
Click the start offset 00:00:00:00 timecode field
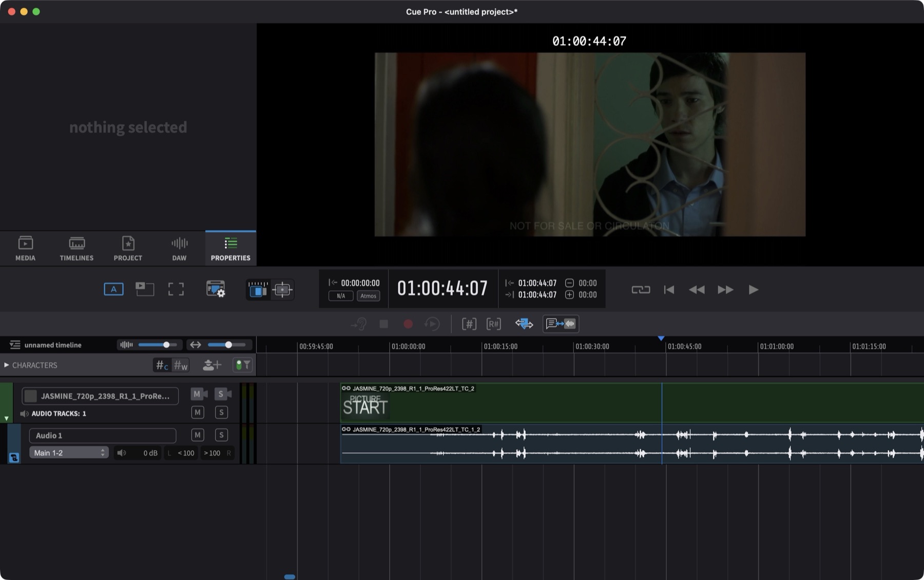[360, 283]
